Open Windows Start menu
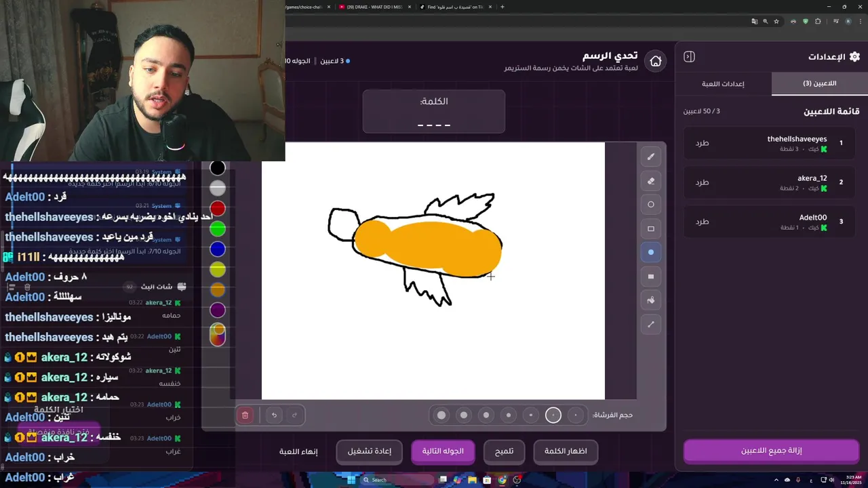This screenshot has width=868, height=488. tap(351, 480)
